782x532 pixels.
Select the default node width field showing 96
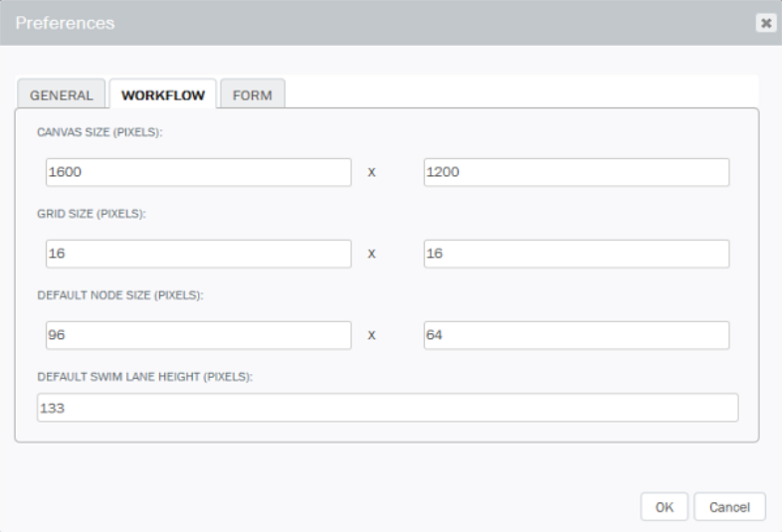click(199, 335)
